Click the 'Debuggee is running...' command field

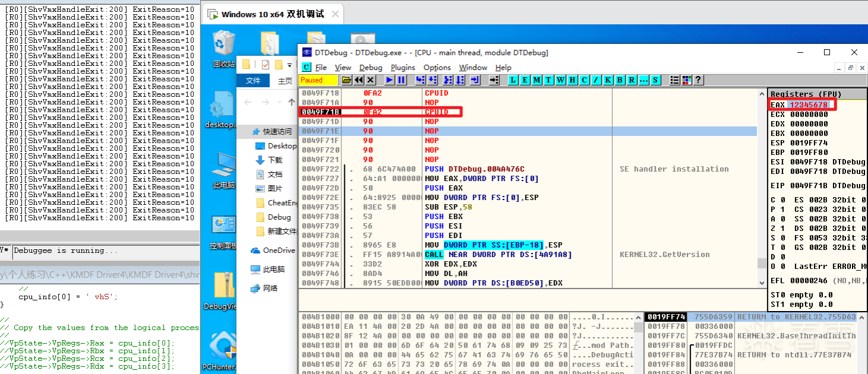[106, 251]
